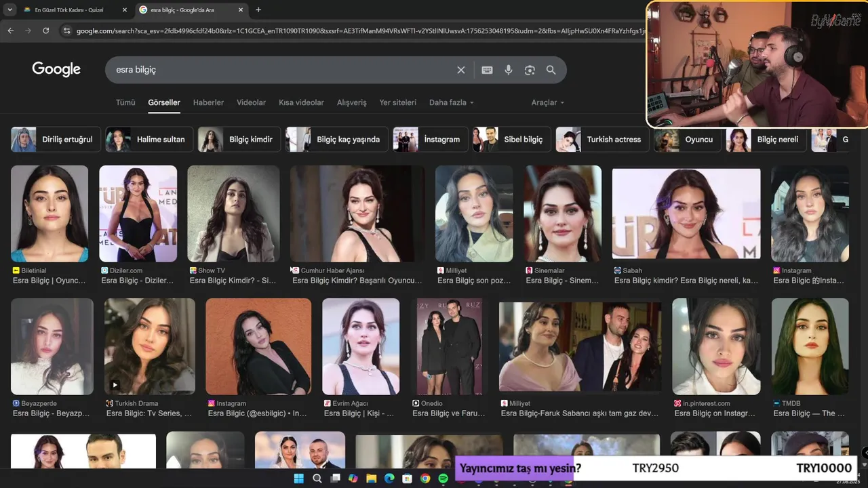Open the 'Esra Bilgiç - Beyazp...' result link
The image size is (868, 488).
(52, 413)
